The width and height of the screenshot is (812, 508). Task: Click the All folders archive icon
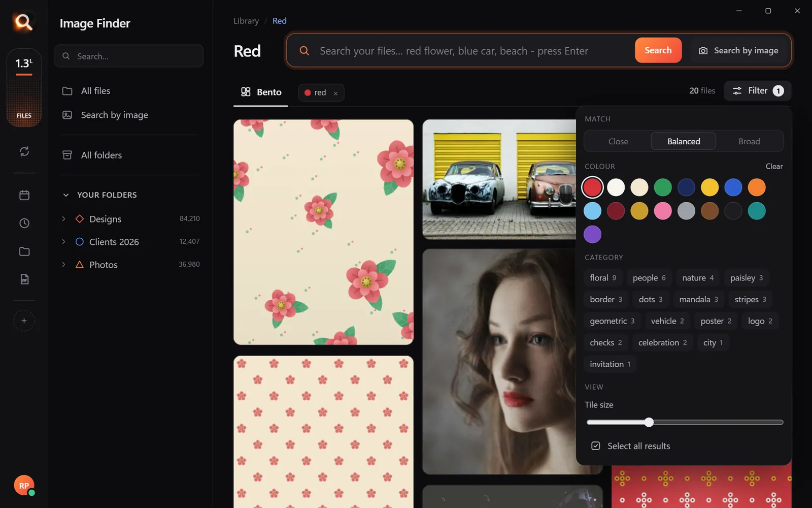click(x=67, y=155)
